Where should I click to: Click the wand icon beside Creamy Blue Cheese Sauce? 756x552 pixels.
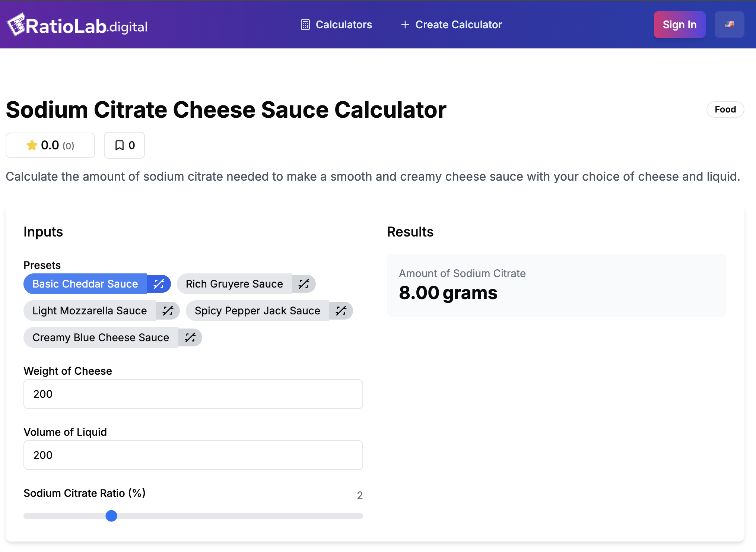tap(190, 337)
